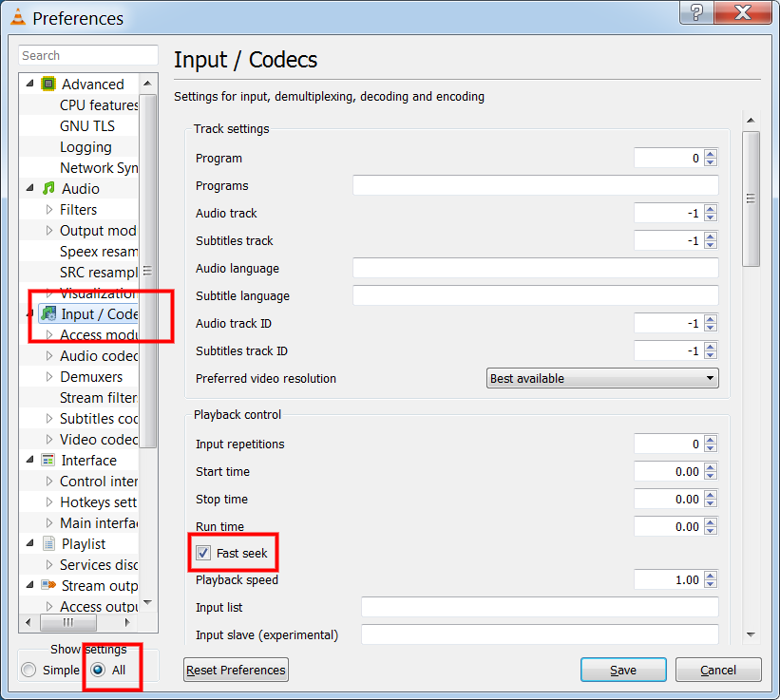
Task: Select the Simple settings radio button
Action: click(29, 671)
